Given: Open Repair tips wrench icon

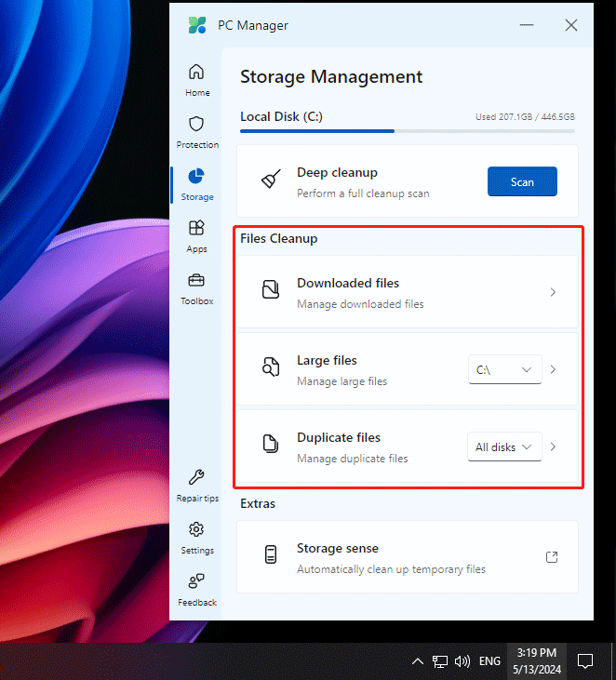Looking at the screenshot, I should (x=196, y=477).
